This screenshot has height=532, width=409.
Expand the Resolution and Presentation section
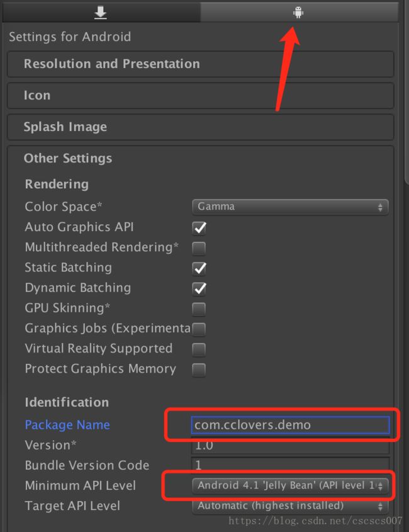point(201,64)
